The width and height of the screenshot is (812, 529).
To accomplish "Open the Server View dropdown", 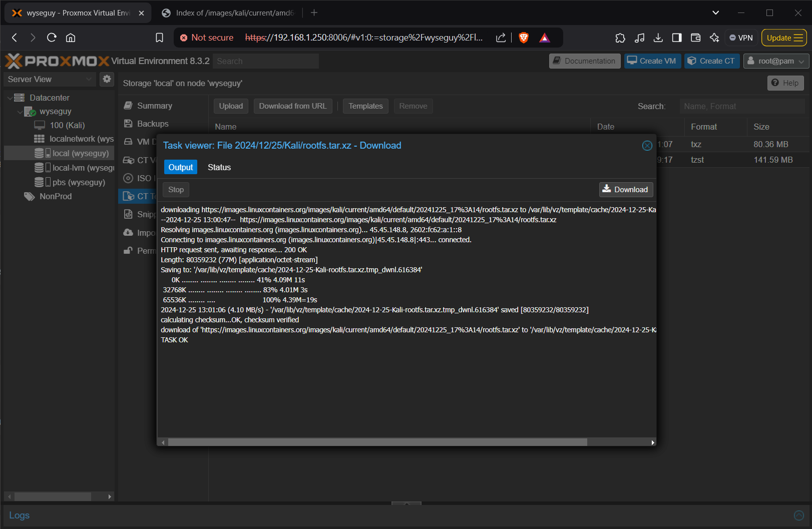I will coord(50,79).
